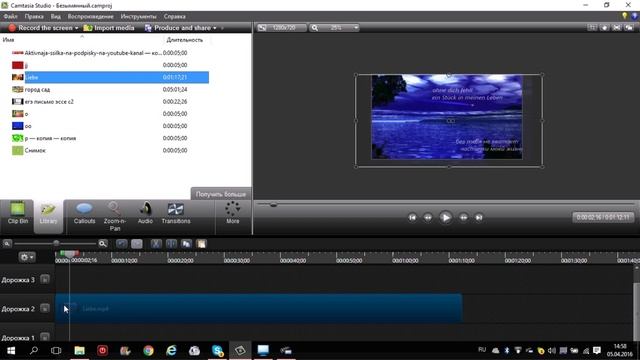
Task: Toggle lock on Дорожка 1
Action: coord(45,337)
